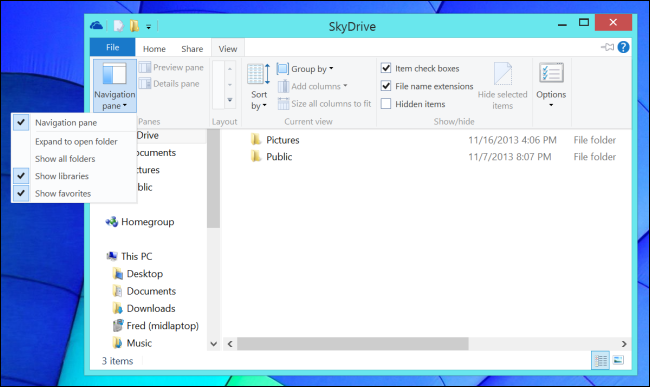The height and width of the screenshot is (387, 650).
Task: Click the Public folder icon
Action: (x=256, y=156)
